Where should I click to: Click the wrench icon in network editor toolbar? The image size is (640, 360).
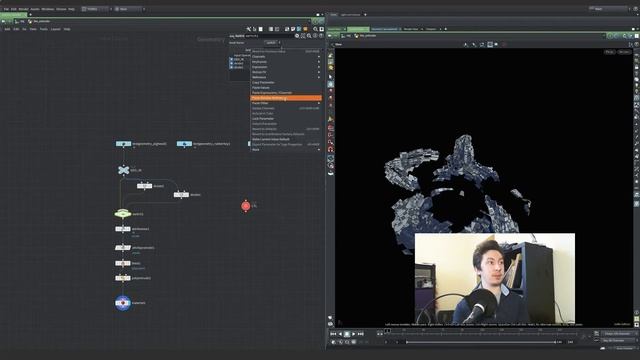(249, 29)
